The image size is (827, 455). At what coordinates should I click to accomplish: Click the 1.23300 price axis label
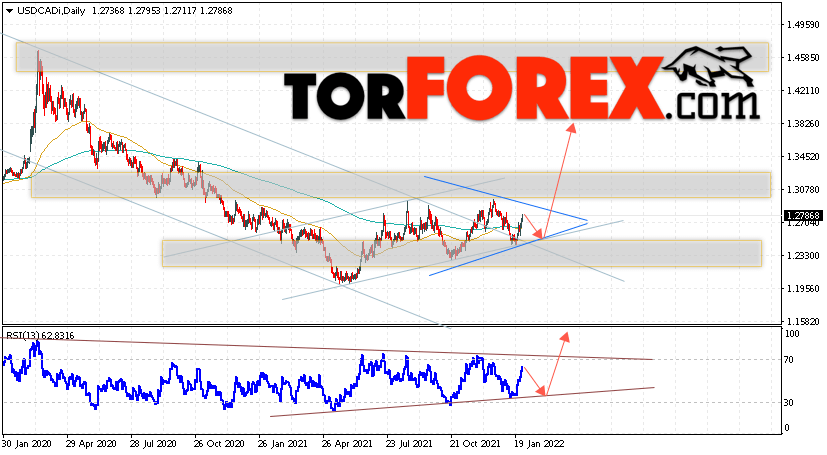coord(803,255)
